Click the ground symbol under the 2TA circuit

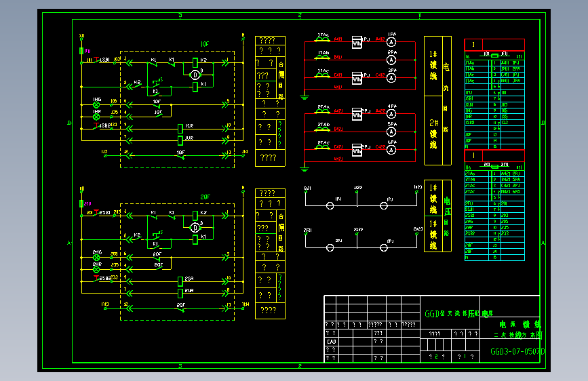(x=305, y=169)
